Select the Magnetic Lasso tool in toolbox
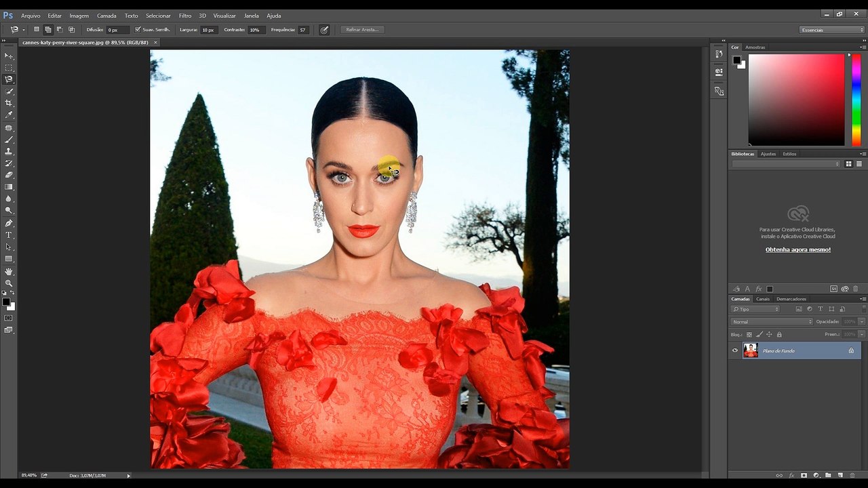The image size is (868, 488). pyautogui.click(x=9, y=79)
